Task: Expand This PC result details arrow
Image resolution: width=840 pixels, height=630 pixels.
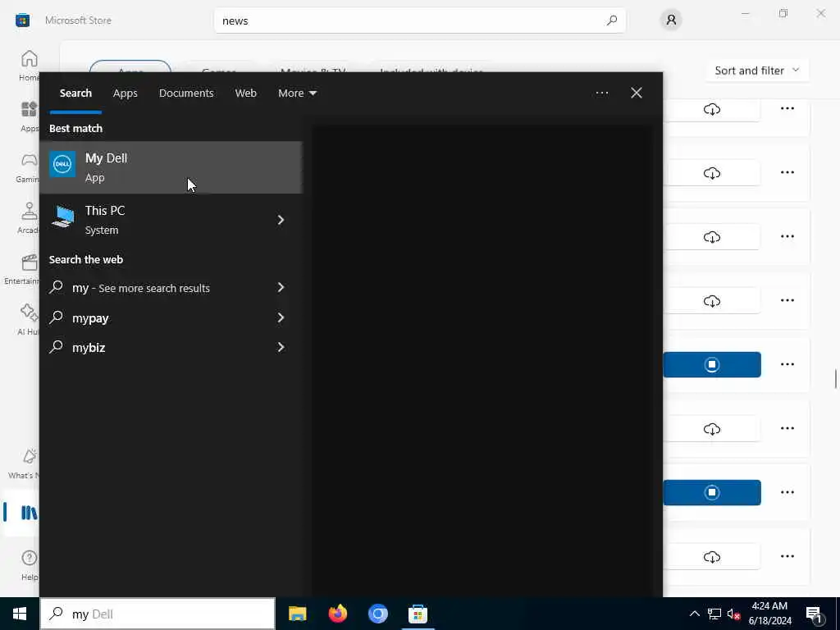Action: pyautogui.click(x=281, y=220)
